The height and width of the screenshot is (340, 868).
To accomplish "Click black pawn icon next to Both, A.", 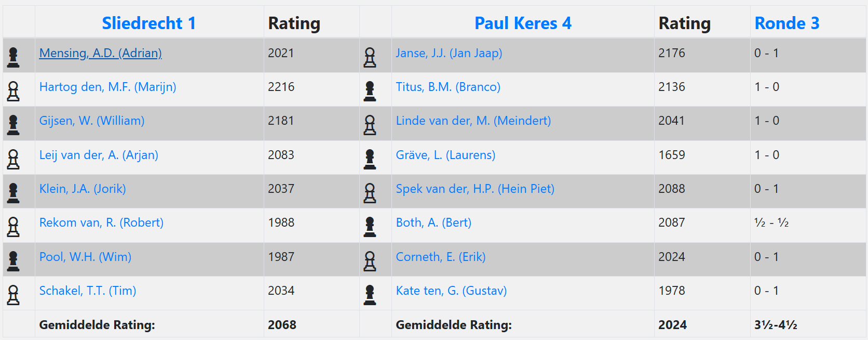I will point(370,227).
